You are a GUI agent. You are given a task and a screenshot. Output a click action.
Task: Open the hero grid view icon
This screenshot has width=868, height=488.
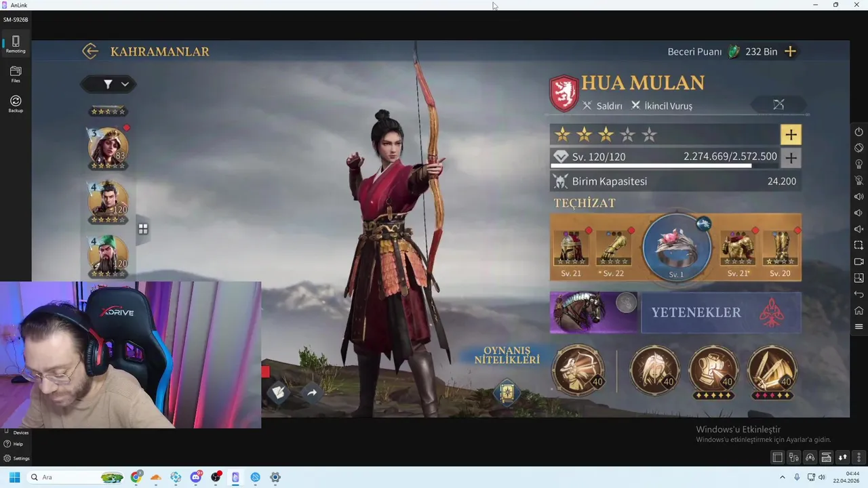click(x=143, y=229)
